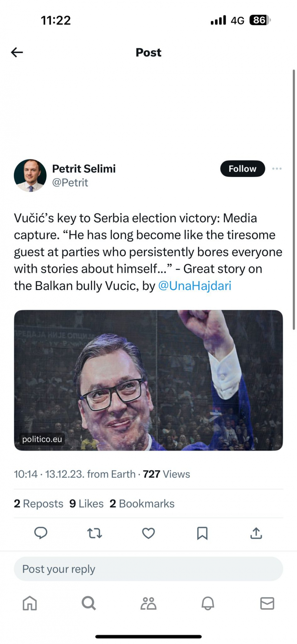Viewport: 297px width, 644px height.
Task: Open the Notifications bell
Action: point(208,603)
